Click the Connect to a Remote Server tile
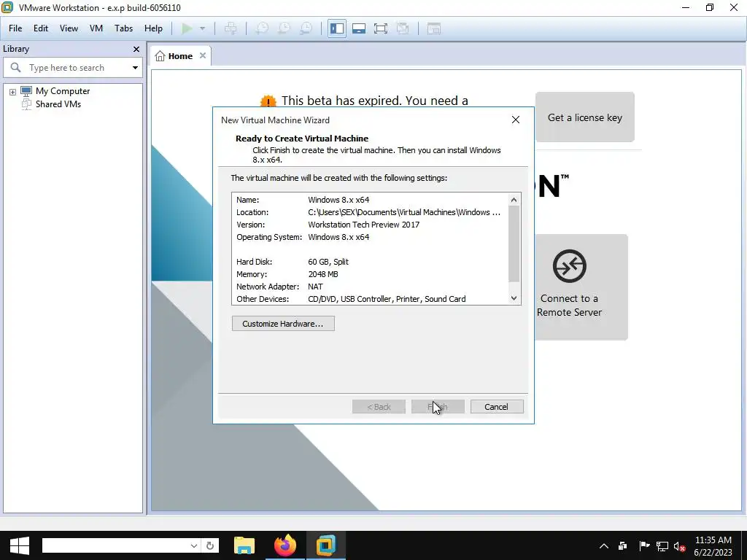The height and width of the screenshot is (560, 747). pyautogui.click(x=581, y=287)
